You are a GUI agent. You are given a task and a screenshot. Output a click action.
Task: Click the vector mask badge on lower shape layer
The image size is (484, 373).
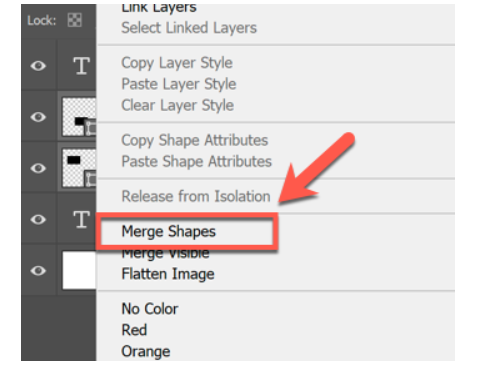(91, 179)
